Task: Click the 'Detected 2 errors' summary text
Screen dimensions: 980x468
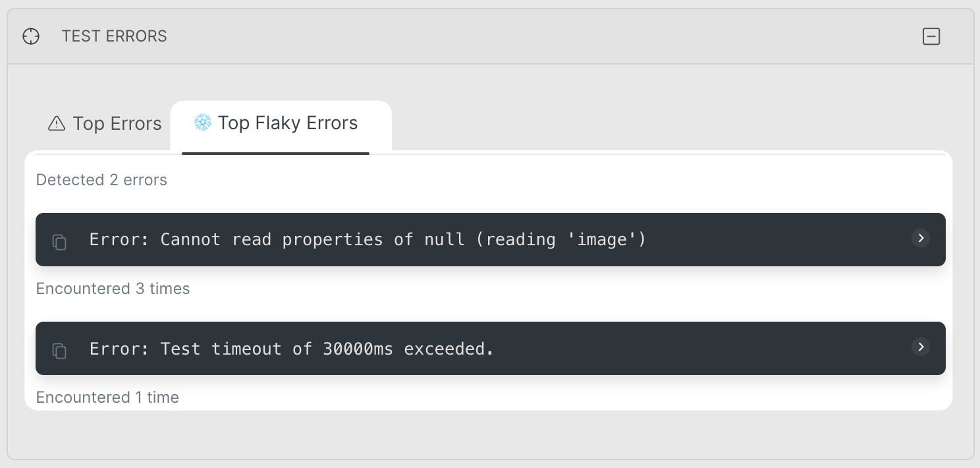Action: click(101, 180)
